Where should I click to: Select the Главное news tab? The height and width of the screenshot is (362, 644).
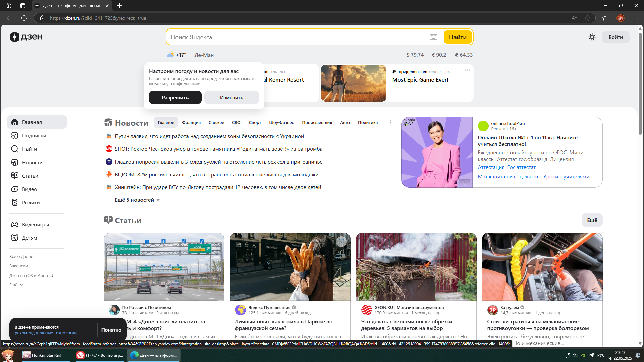click(166, 122)
